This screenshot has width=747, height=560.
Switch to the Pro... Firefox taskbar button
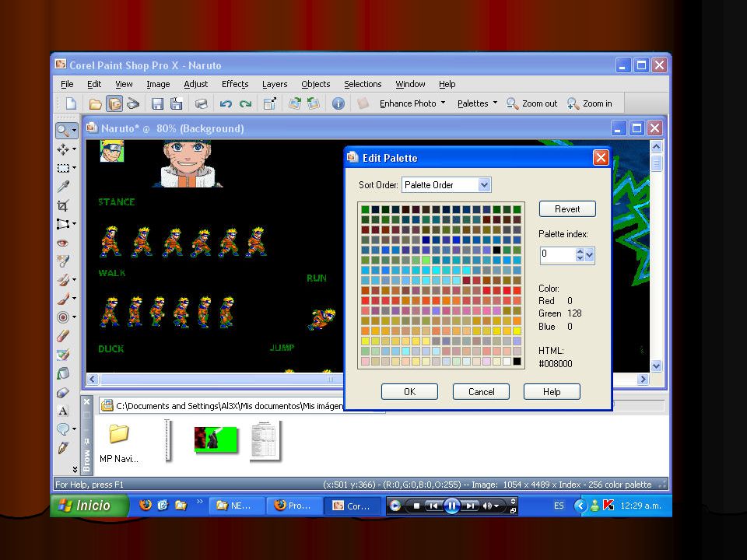pos(293,506)
